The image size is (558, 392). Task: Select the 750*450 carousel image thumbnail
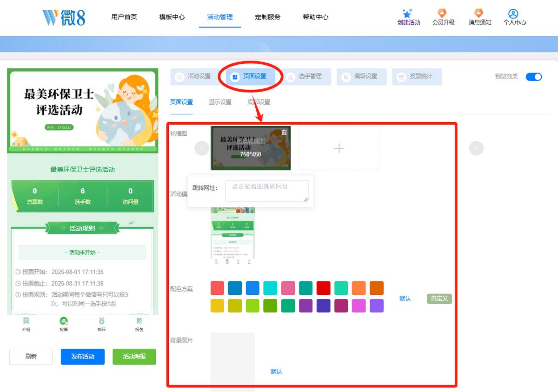(x=251, y=148)
